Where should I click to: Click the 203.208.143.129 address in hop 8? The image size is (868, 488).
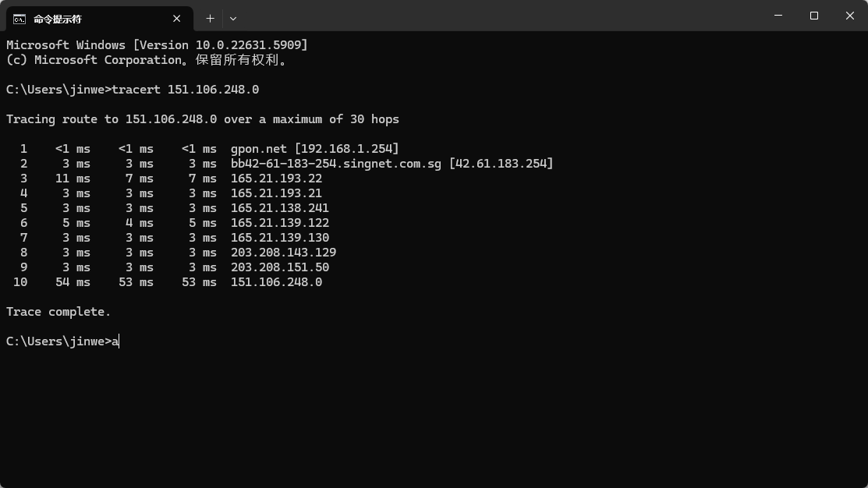click(x=283, y=253)
